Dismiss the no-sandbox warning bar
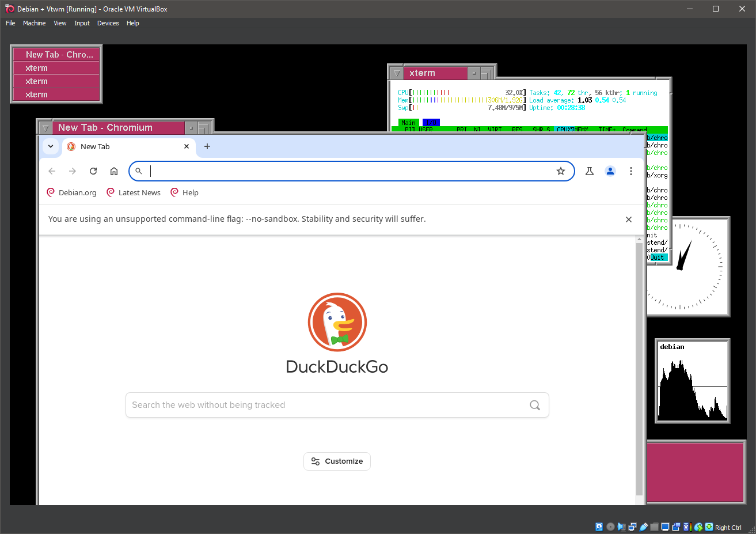This screenshot has height=534, width=756. pos(629,219)
